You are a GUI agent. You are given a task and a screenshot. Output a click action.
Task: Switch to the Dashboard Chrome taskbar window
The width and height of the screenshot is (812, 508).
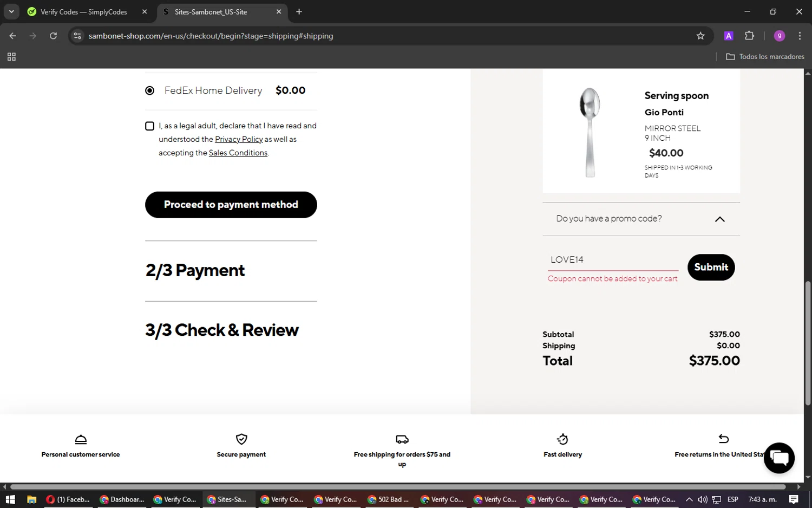pos(122,499)
